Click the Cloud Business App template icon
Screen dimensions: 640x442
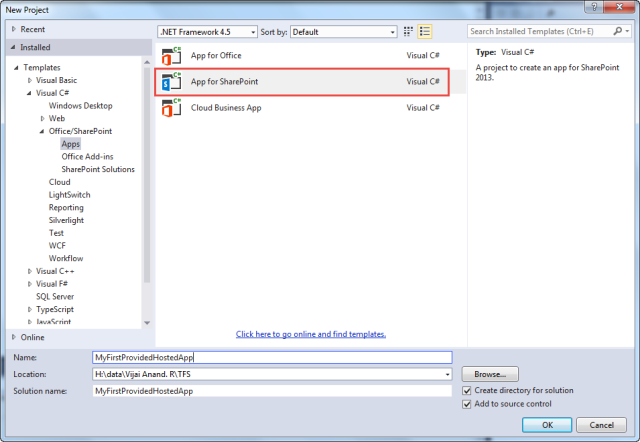pos(171,108)
